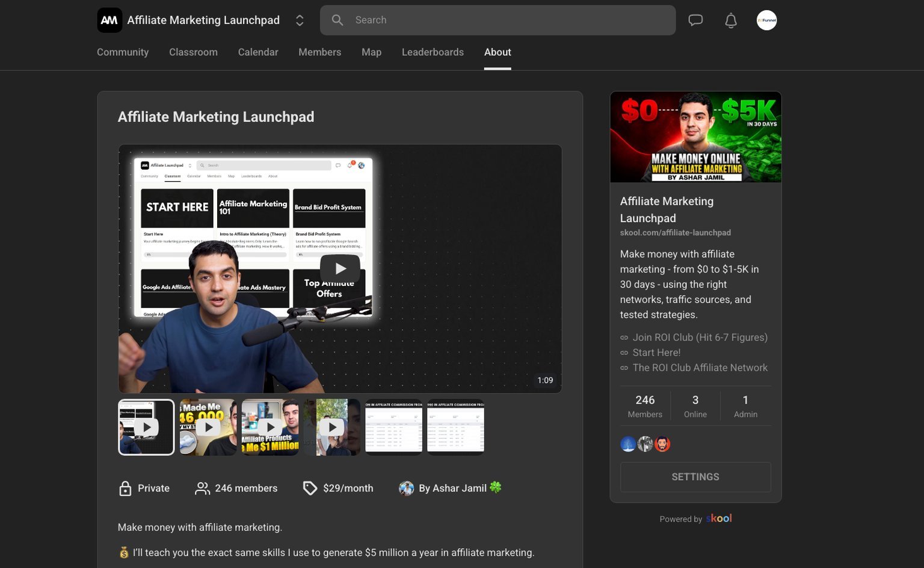Open the chat messages icon
Viewport: 924px width, 568px height.
(x=695, y=20)
